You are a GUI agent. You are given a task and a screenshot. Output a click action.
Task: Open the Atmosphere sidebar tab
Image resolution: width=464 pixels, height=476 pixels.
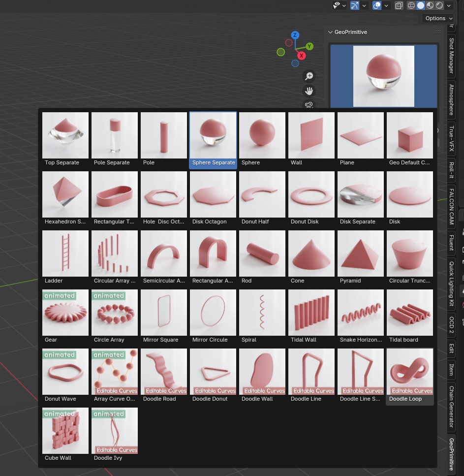coord(451,100)
